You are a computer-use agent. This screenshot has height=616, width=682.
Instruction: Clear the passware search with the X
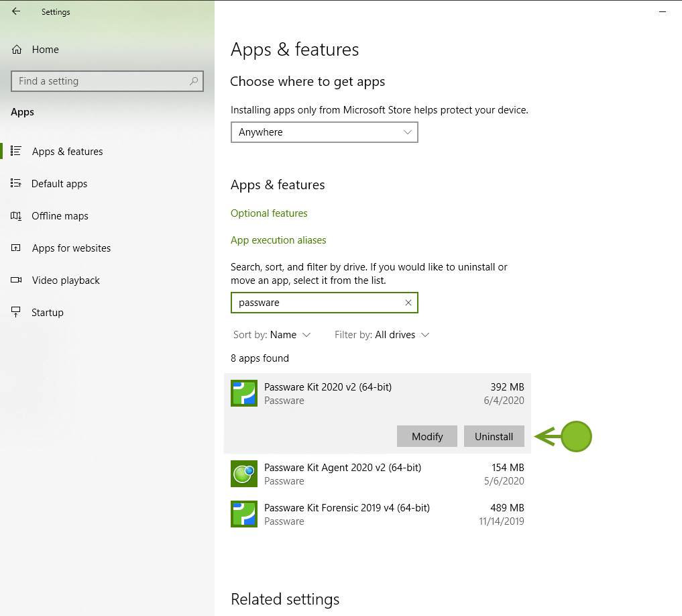[408, 303]
